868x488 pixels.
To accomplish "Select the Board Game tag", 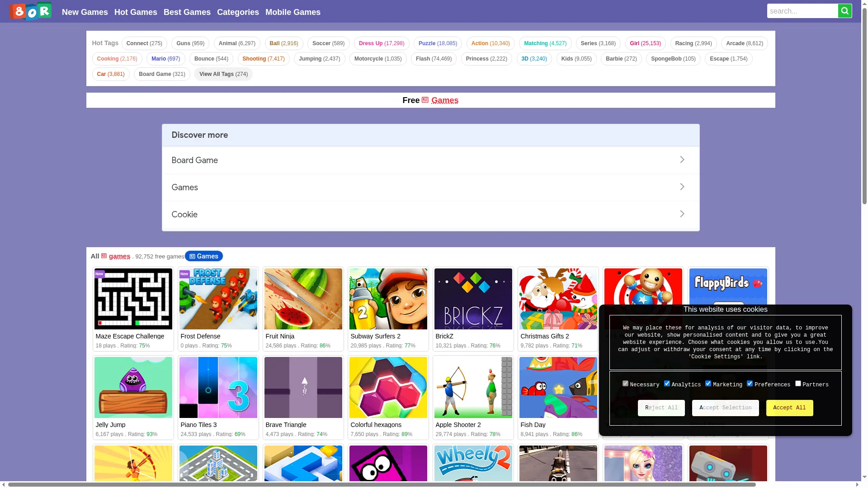I will [162, 74].
